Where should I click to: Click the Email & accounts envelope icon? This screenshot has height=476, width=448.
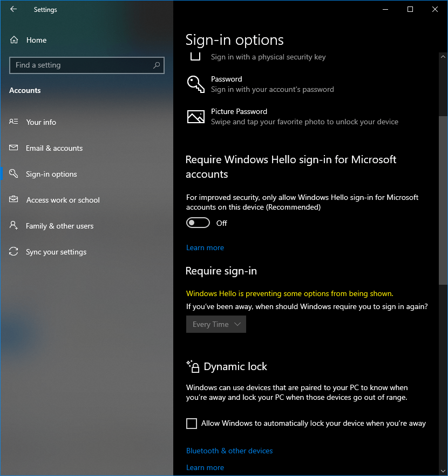click(13, 148)
